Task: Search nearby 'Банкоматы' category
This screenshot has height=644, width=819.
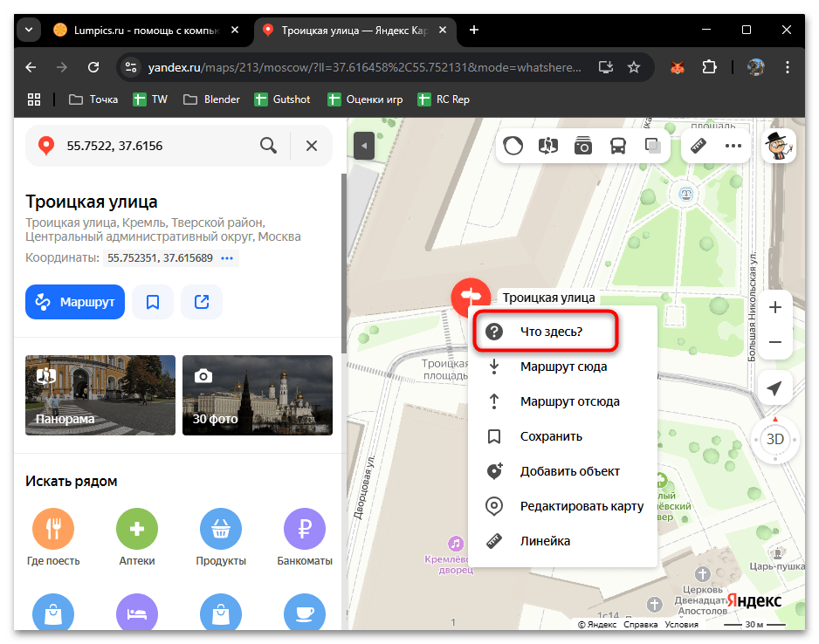Action: [305, 537]
